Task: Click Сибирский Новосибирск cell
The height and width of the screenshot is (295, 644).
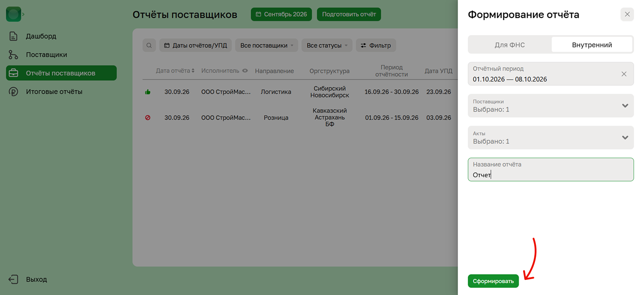Action: pyautogui.click(x=330, y=92)
